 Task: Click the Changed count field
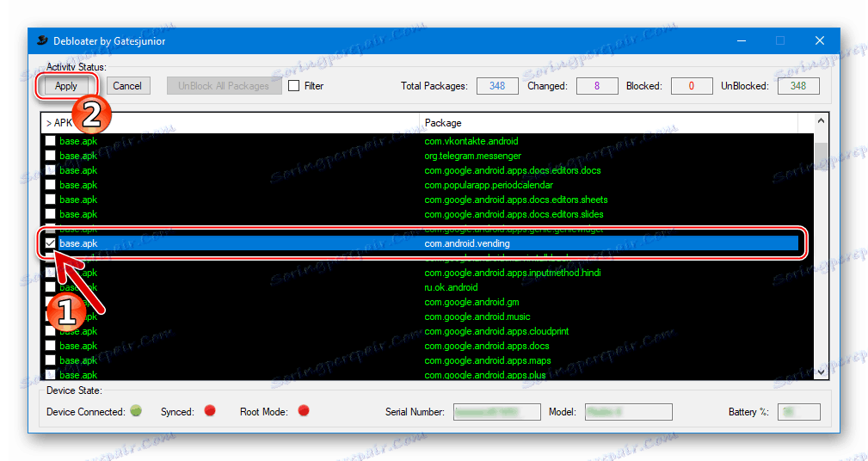click(x=597, y=86)
